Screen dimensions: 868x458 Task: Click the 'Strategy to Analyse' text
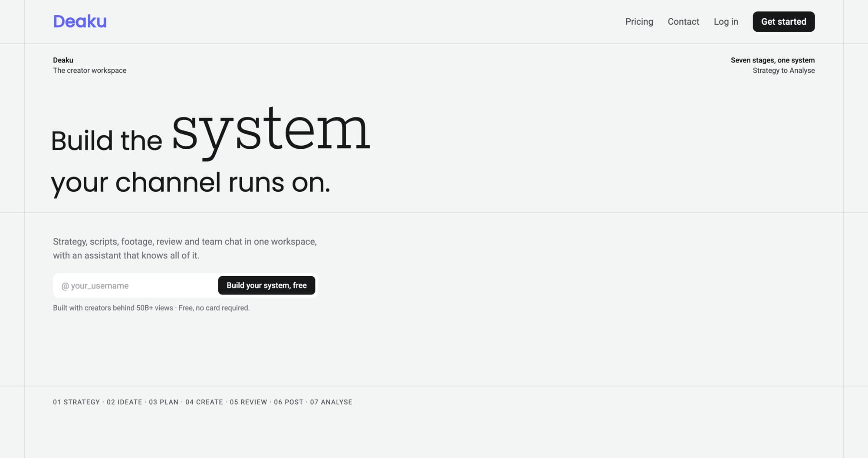(783, 70)
